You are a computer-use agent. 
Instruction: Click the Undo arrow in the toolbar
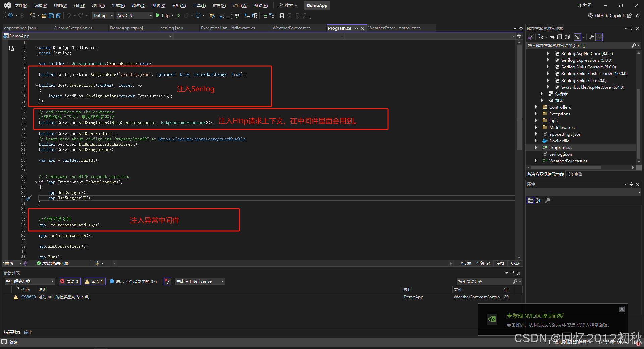coord(69,16)
